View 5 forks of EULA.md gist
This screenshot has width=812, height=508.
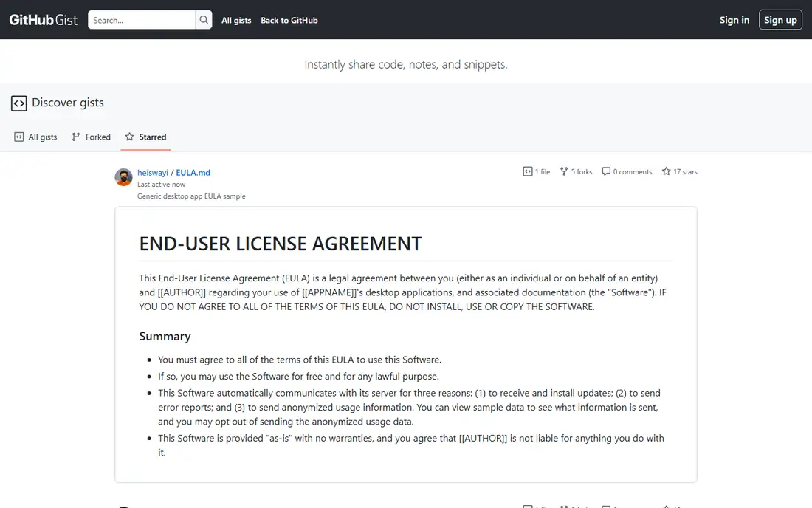coord(576,171)
